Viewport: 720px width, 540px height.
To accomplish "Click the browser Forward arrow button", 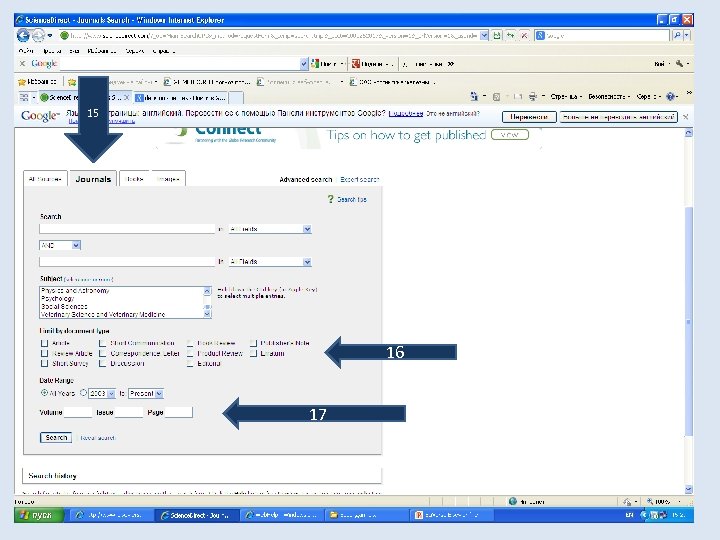I will click(38, 35).
